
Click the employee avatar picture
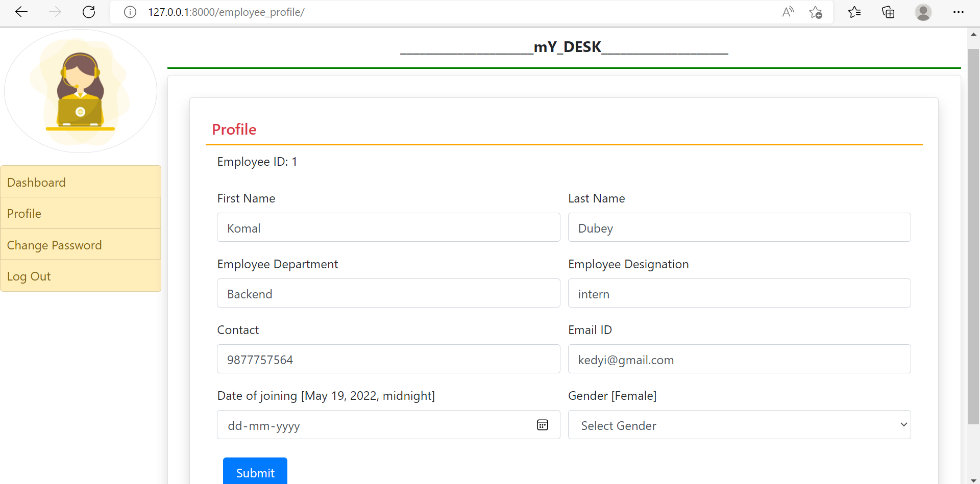point(81,91)
